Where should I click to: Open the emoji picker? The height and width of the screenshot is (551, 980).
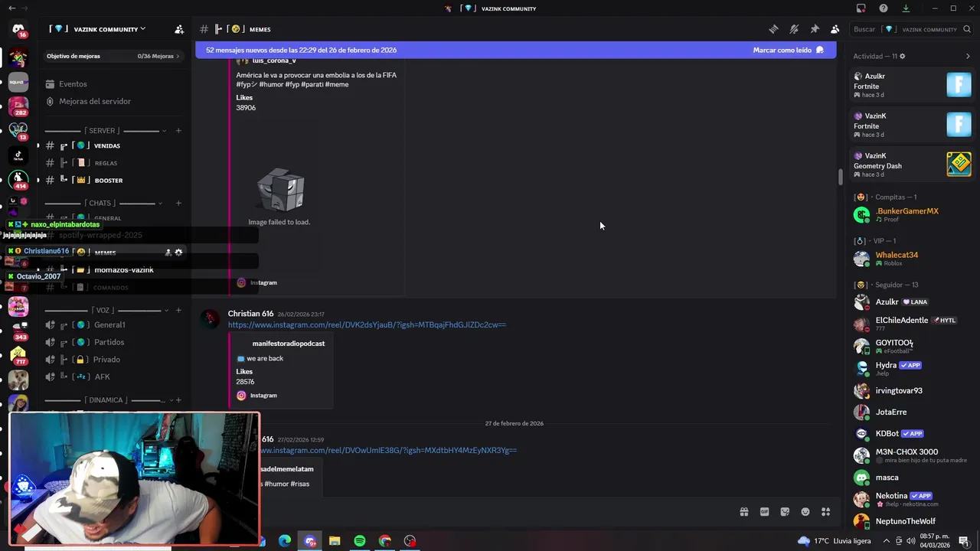[x=805, y=512]
